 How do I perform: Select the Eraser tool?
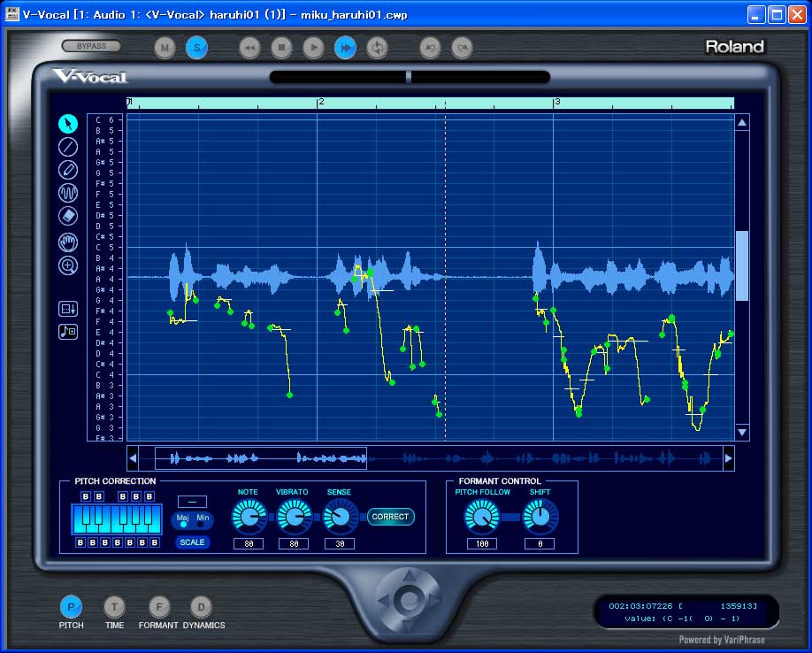click(68, 216)
